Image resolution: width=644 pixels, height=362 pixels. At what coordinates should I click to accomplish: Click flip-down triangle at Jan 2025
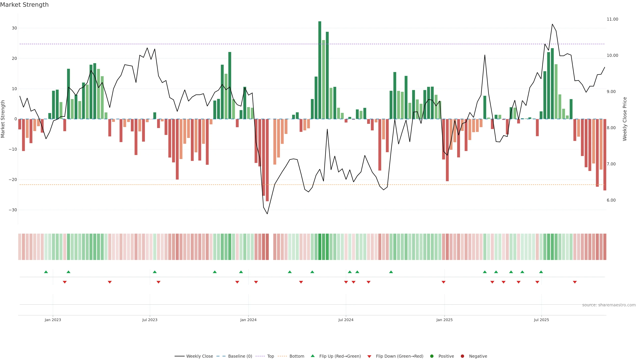pyautogui.click(x=443, y=282)
